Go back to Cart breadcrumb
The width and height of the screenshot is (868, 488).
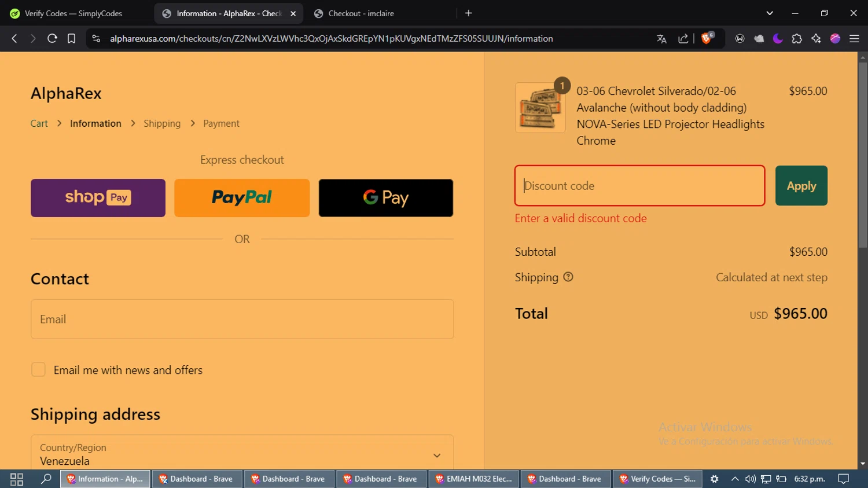39,123
